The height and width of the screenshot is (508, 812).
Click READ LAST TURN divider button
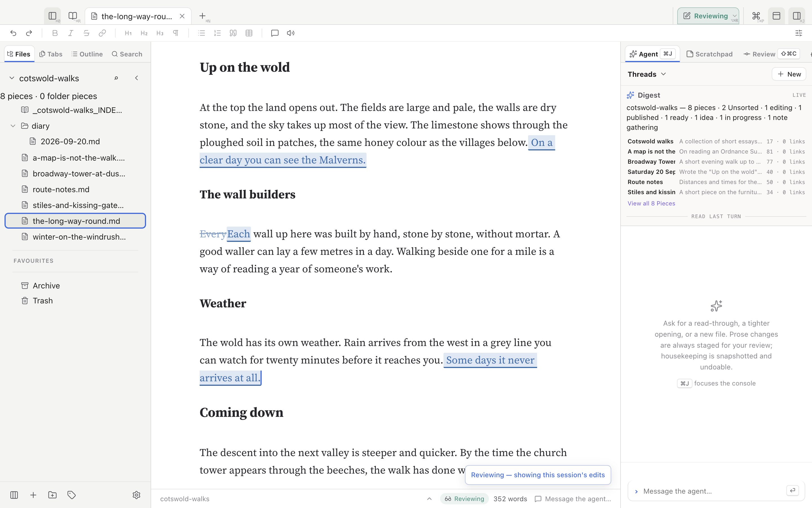716,216
